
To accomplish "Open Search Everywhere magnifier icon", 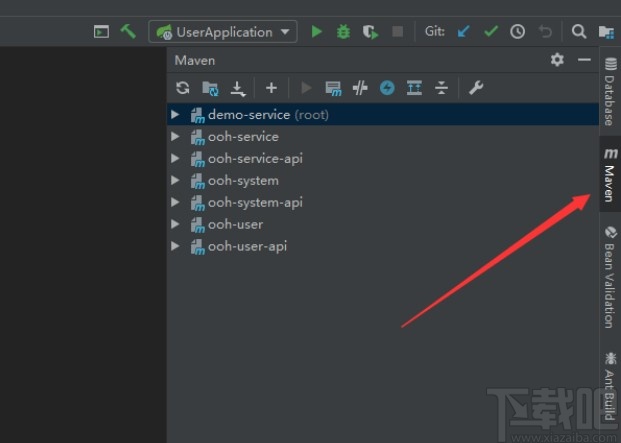I will point(579,31).
